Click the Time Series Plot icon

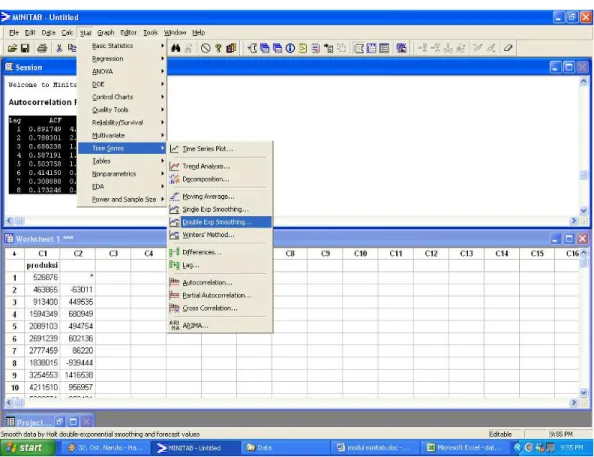[x=174, y=149]
